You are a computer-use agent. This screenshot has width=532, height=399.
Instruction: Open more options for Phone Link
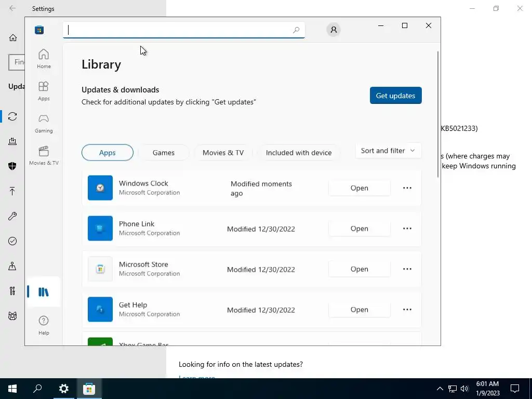pos(407,229)
